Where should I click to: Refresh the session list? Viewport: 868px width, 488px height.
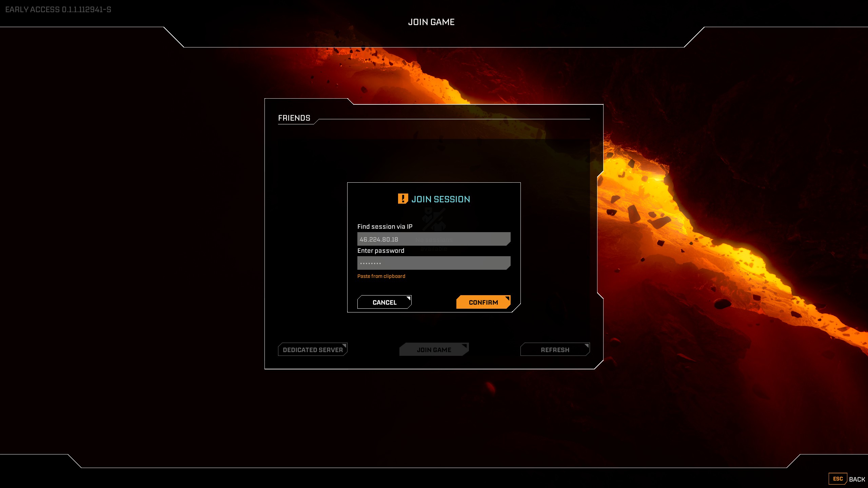click(x=555, y=349)
